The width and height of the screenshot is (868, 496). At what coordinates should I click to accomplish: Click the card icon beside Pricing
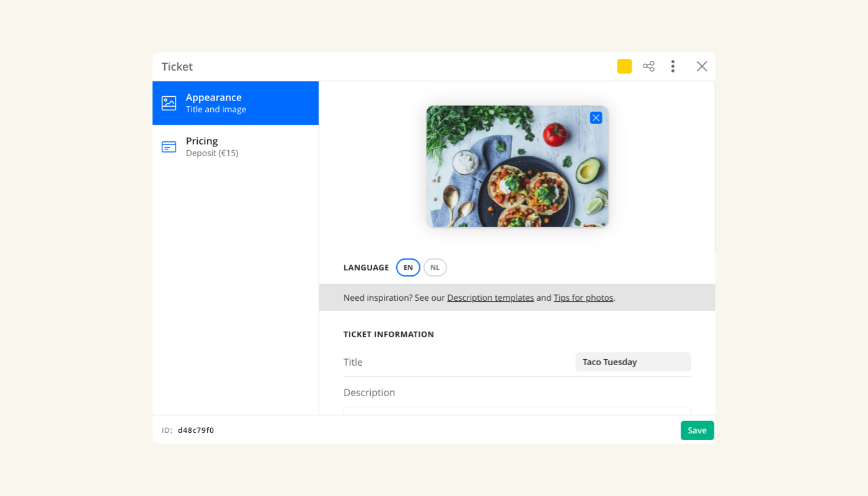point(169,147)
